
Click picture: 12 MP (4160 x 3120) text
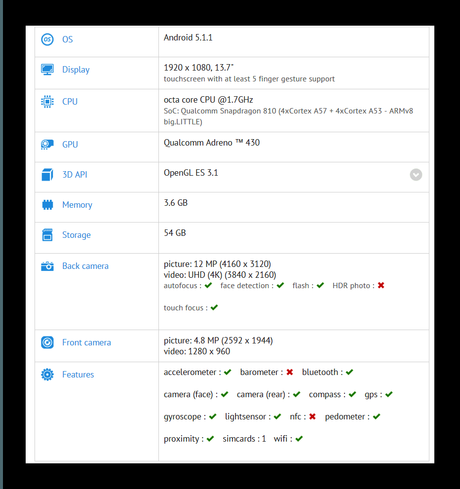[x=217, y=264]
